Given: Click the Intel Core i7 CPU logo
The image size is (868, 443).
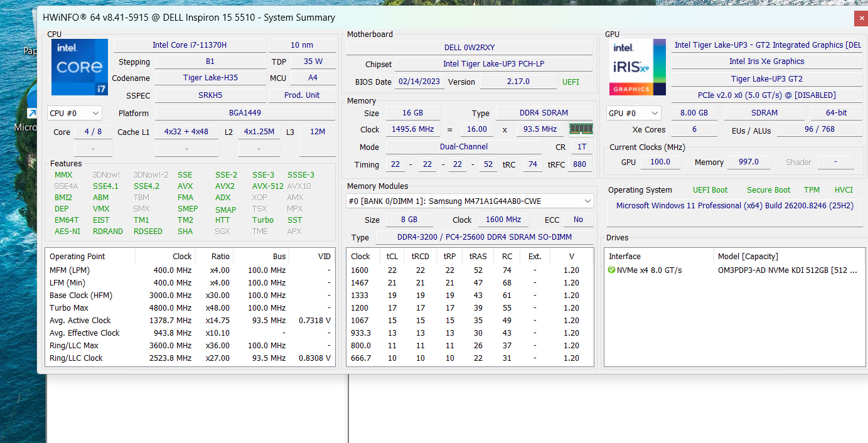Looking at the screenshot, I should [x=80, y=67].
